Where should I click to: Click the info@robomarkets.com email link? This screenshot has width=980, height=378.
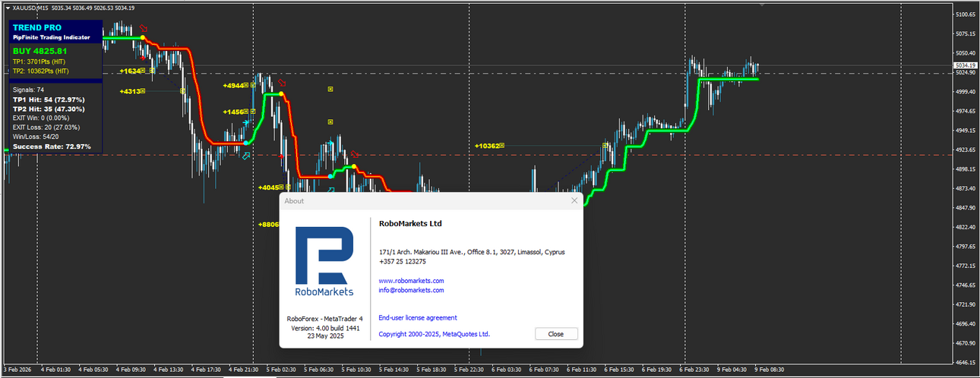click(411, 290)
